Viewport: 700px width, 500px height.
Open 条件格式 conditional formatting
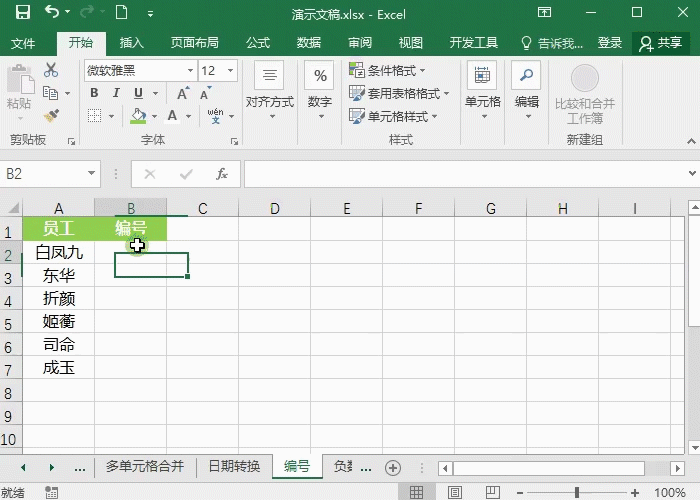coord(387,70)
